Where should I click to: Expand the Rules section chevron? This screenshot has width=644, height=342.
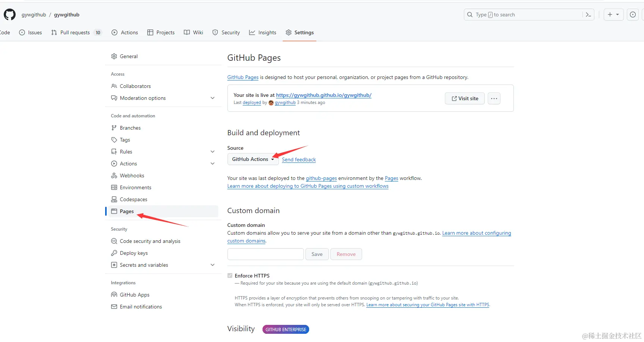click(x=213, y=152)
